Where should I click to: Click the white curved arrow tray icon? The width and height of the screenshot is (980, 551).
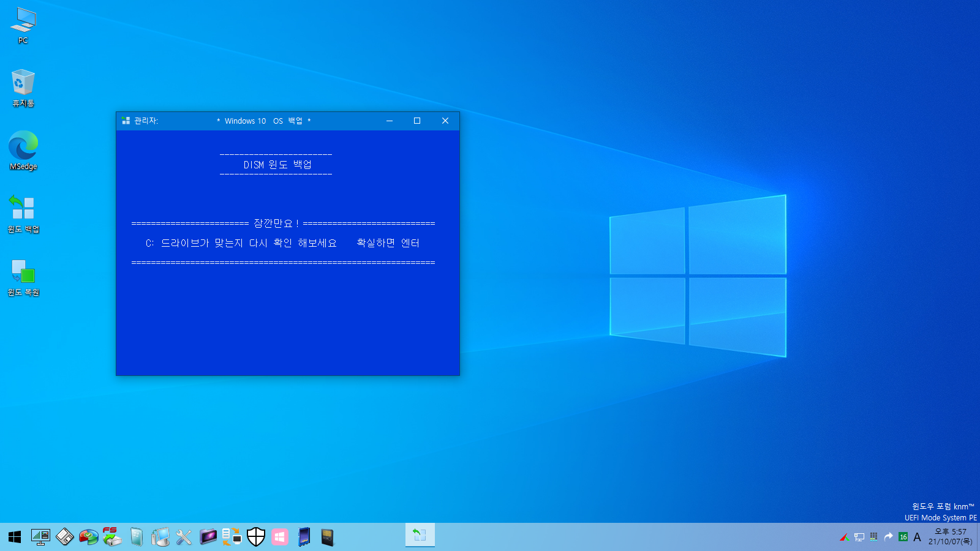coord(888,536)
